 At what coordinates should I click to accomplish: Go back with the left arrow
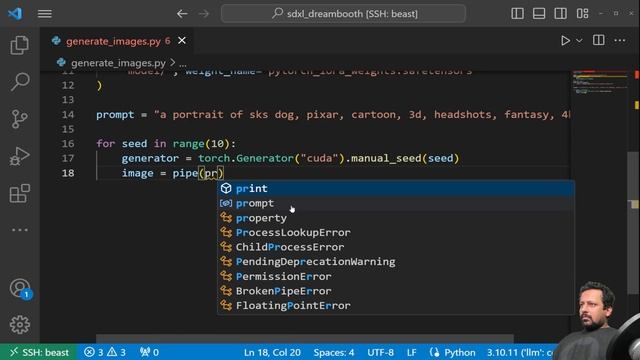tap(182, 13)
